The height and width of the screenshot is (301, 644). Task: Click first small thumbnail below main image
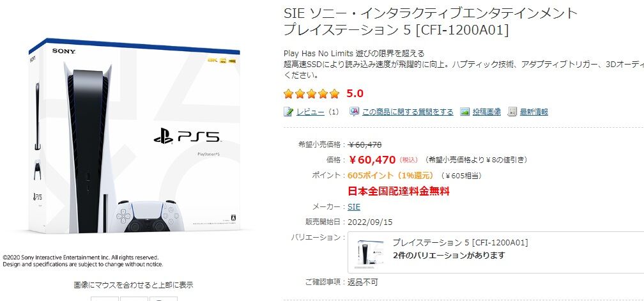point(105,298)
